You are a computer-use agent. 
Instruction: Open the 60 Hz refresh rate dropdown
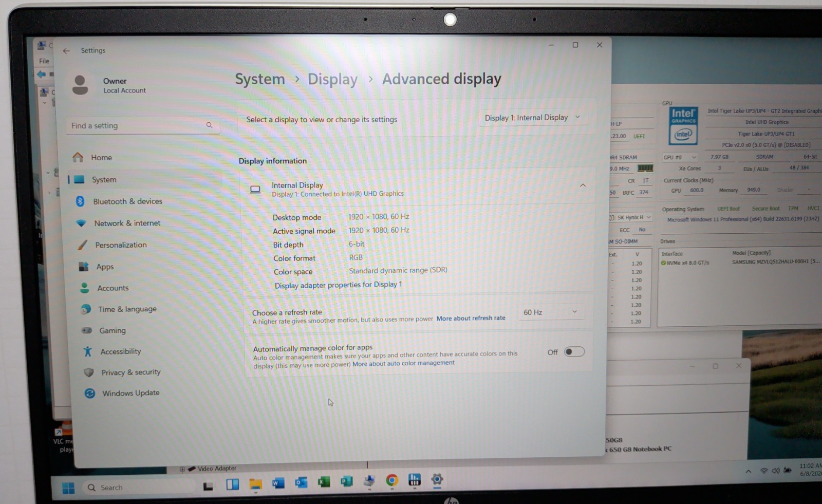[x=551, y=312]
